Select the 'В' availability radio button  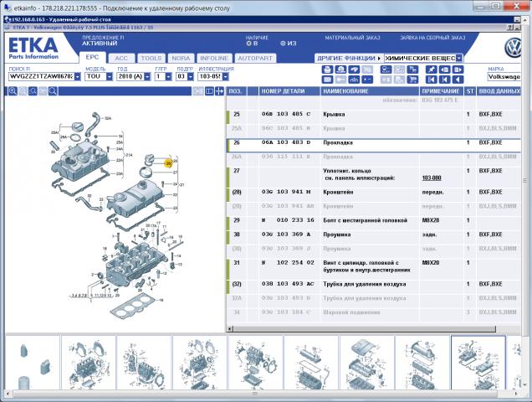tap(248, 44)
